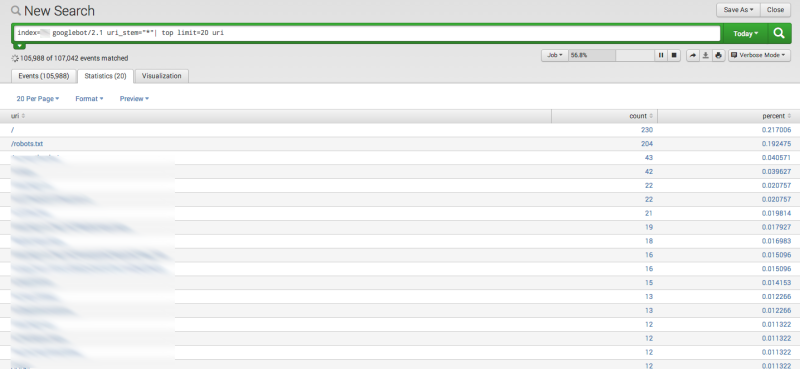Screen dimensions: 800x369
Task: Click the search query input field
Action: pyautogui.click(x=367, y=33)
